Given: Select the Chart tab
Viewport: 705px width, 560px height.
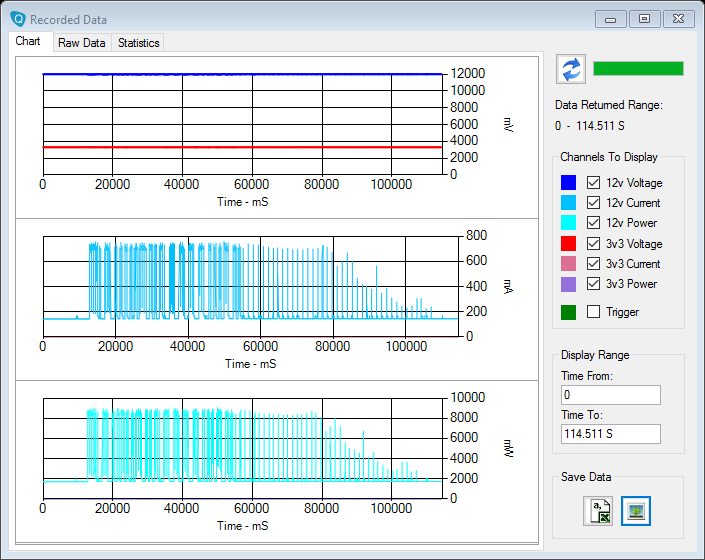Looking at the screenshot, I should [28, 42].
